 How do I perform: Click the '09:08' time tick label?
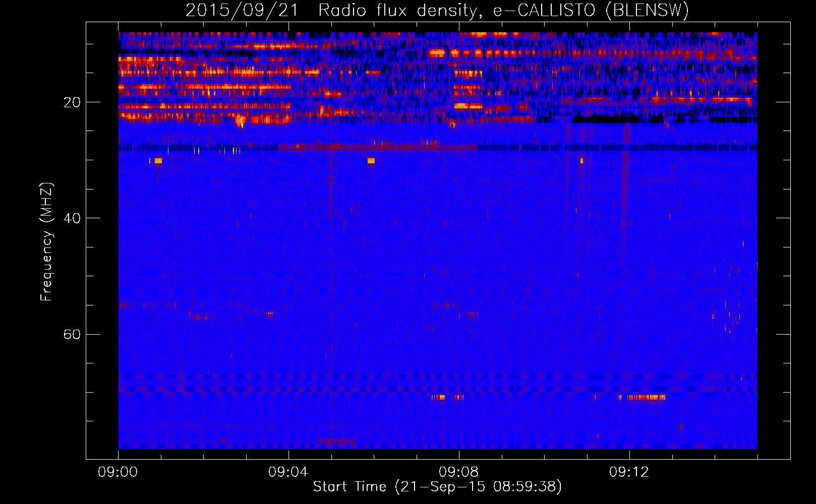tap(458, 472)
